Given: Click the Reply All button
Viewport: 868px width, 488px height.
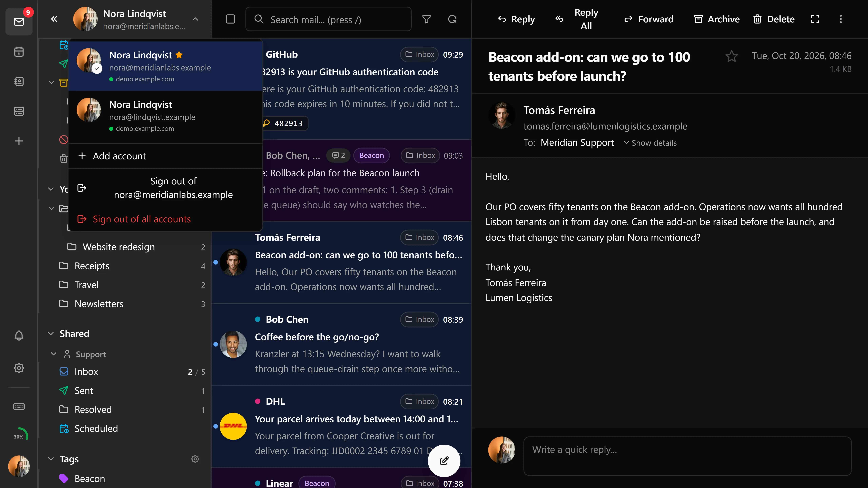Looking at the screenshot, I should click(x=577, y=19).
